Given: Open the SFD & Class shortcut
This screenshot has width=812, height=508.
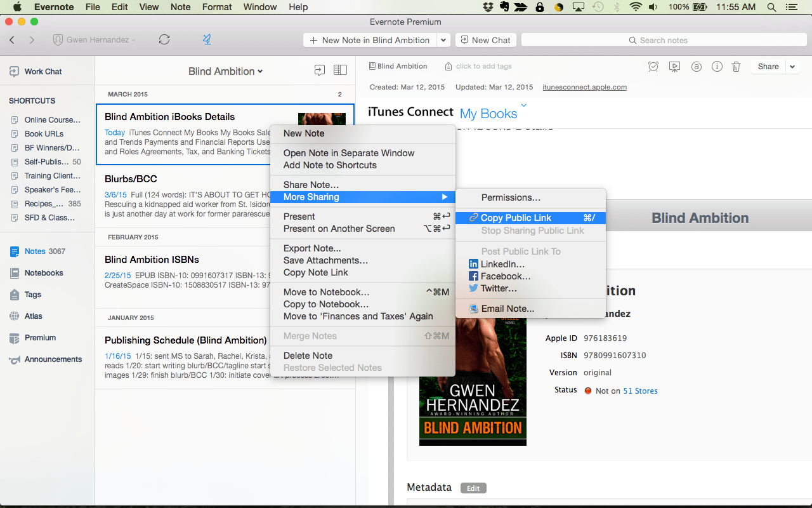Looking at the screenshot, I should coord(49,218).
